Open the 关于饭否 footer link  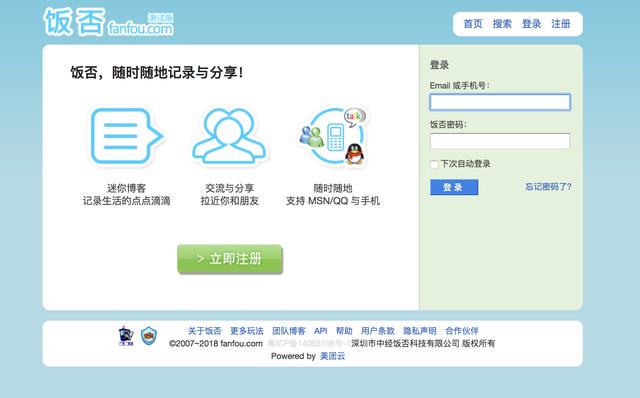tap(204, 331)
